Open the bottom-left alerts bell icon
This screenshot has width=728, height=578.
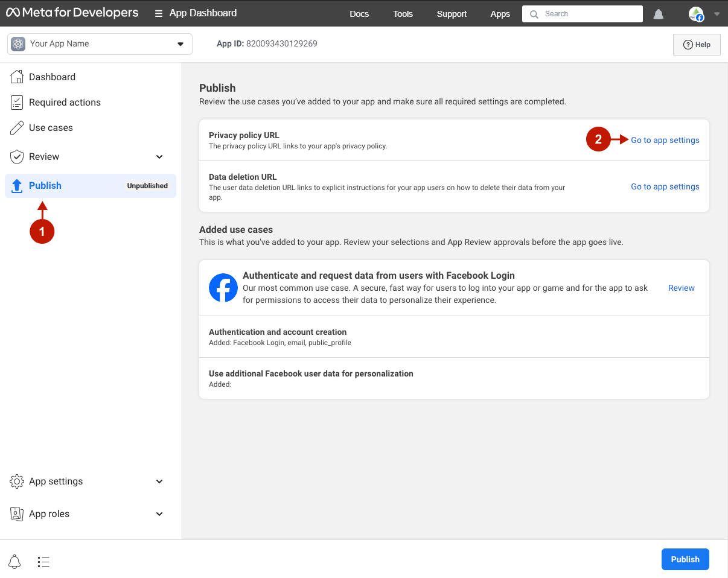click(x=15, y=562)
